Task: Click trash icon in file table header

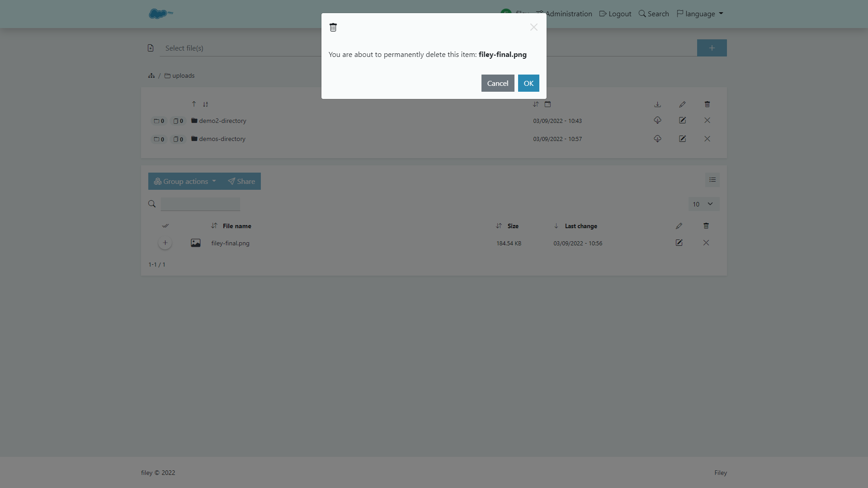Action: [x=706, y=226]
